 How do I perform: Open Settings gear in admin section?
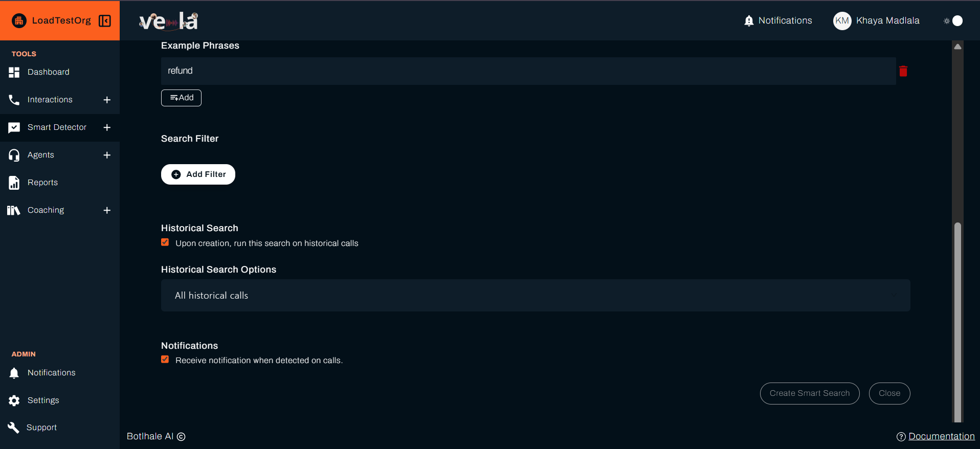(x=14, y=400)
